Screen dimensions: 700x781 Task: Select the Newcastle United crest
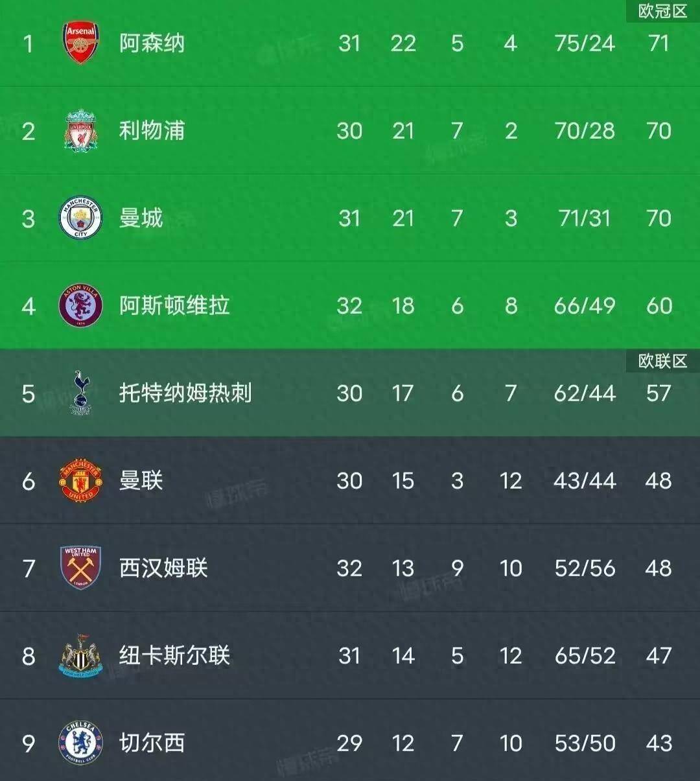[80, 656]
